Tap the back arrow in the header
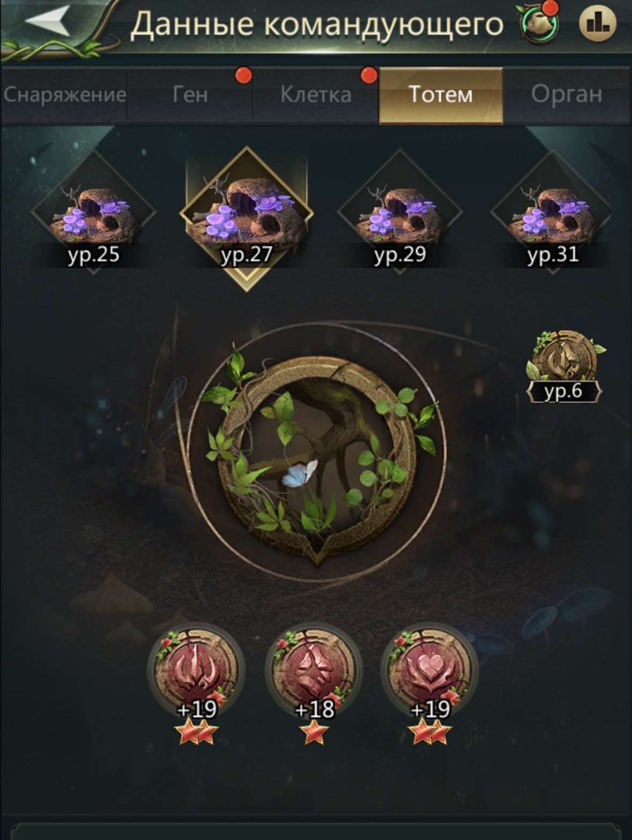 click(x=47, y=21)
